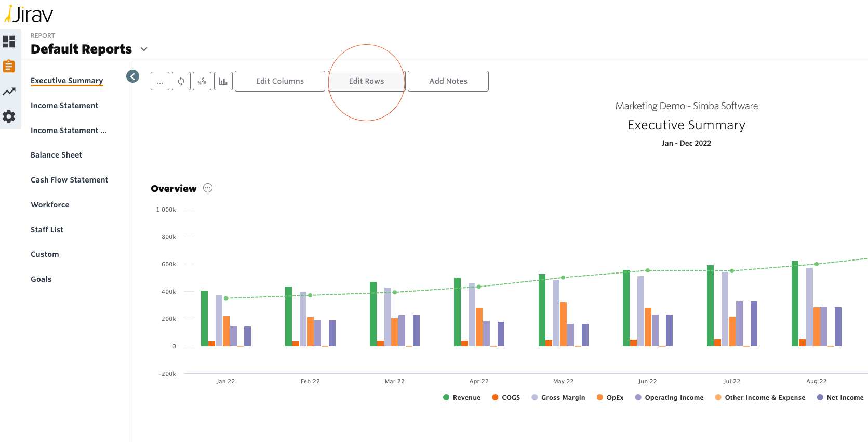The height and width of the screenshot is (442, 868).
Task: Open the trending line plans icon
Action: pos(9,92)
